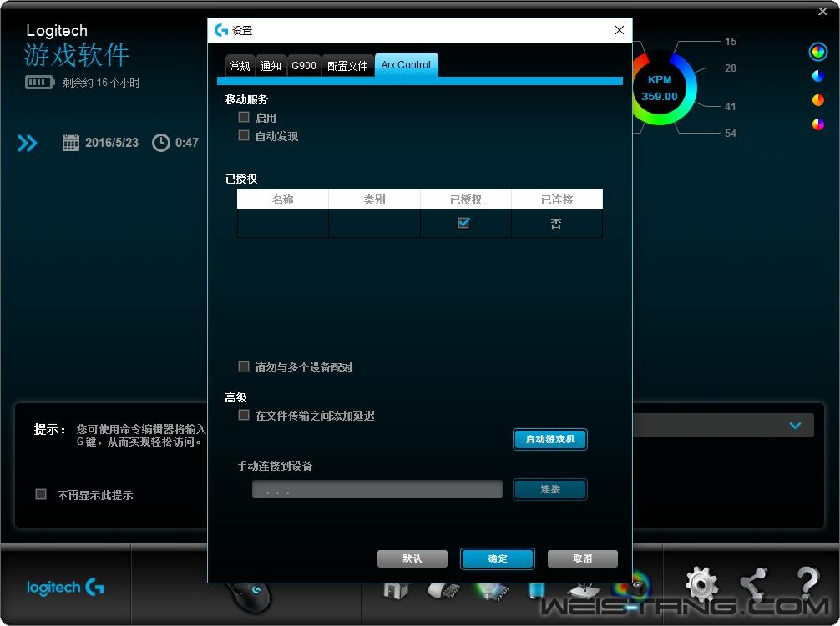
Task: Click the manual device address input field
Action: coord(377,489)
